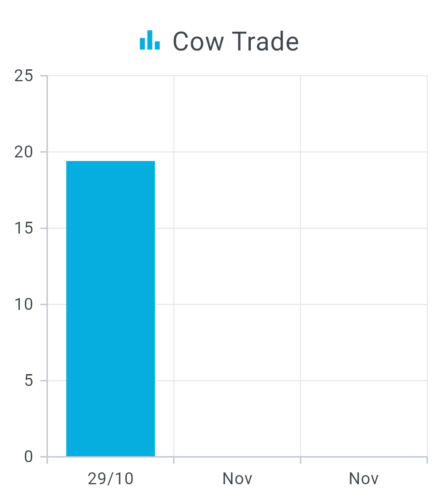This screenshot has width=441, height=504.
Task: Click the "Cow Trade" chart title
Action: click(x=236, y=41)
